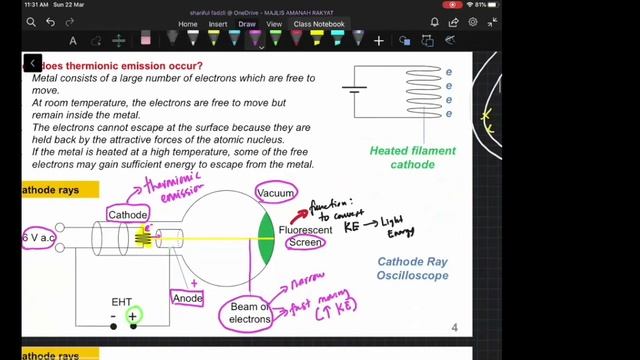Select the red pen
The image size is (640, 360).
pyautogui.click(x=297, y=38)
